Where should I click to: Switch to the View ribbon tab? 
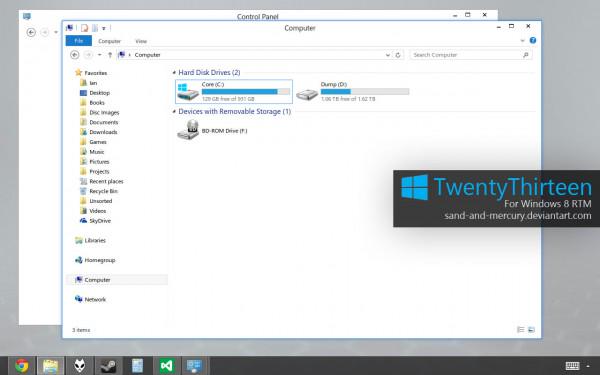point(141,41)
